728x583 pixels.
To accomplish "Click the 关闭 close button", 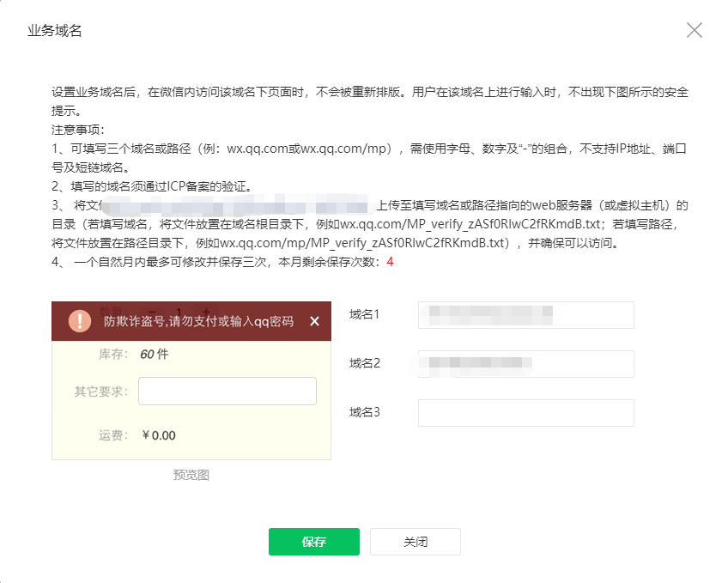I will 415,542.
